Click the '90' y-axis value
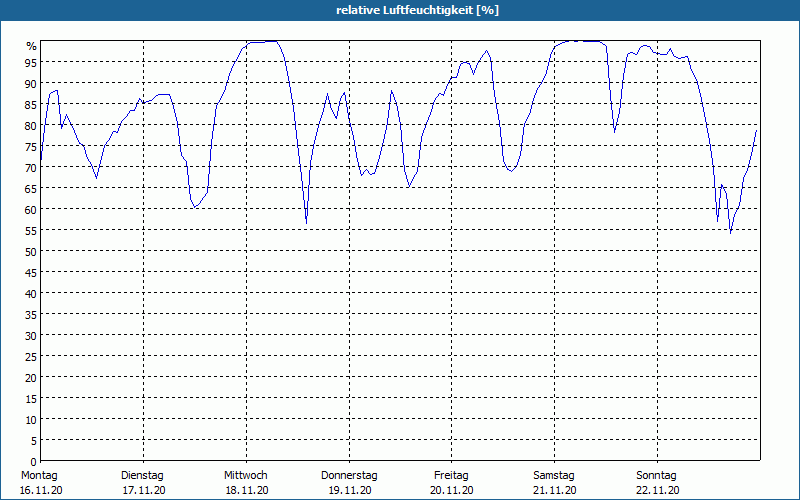Image resolution: width=800 pixels, height=500 pixels. pos(31,84)
